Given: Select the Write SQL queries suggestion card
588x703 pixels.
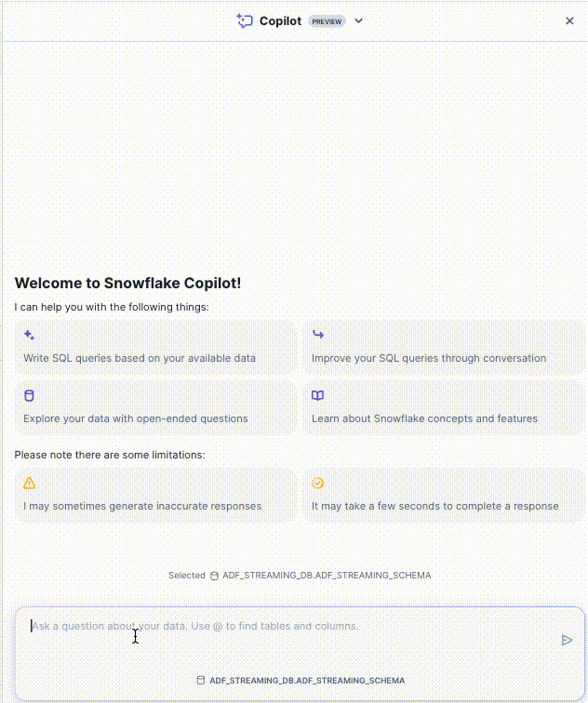Looking at the screenshot, I should (x=155, y=348).
